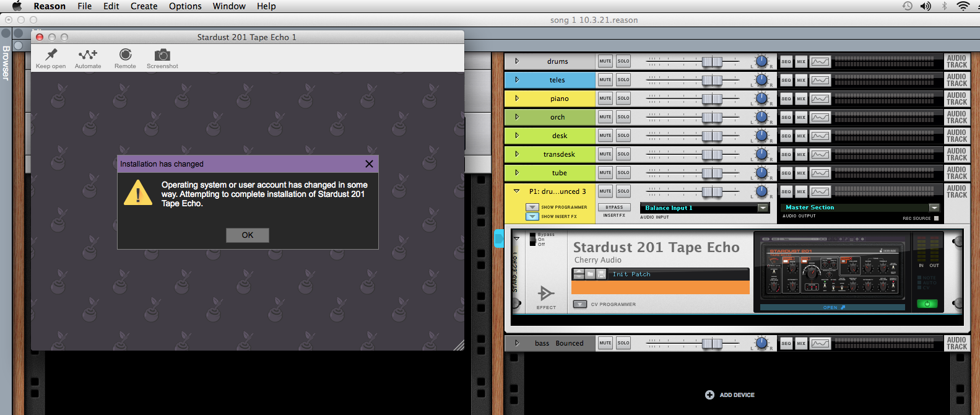Click the SEQ icon on teles track
980x415 pixels.
(786, 80)
